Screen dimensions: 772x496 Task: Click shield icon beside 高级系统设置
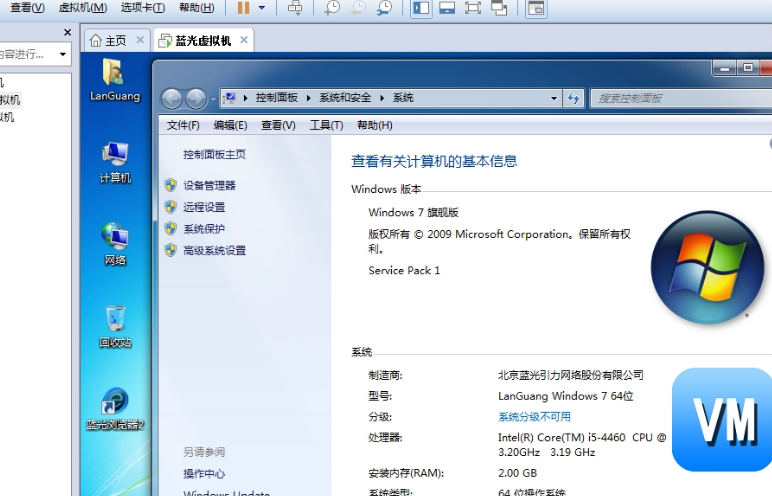click(170, 250)
